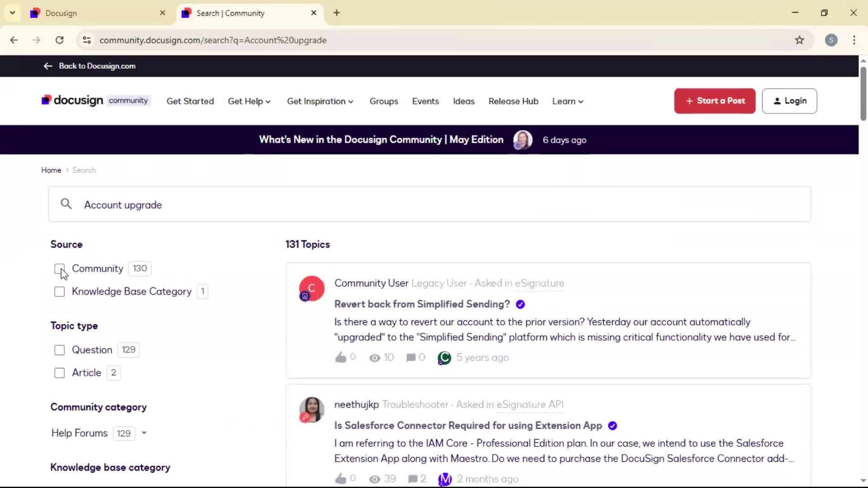Reload the page
The height and width of the screenshot is (488, 868).
click(59, 40)
